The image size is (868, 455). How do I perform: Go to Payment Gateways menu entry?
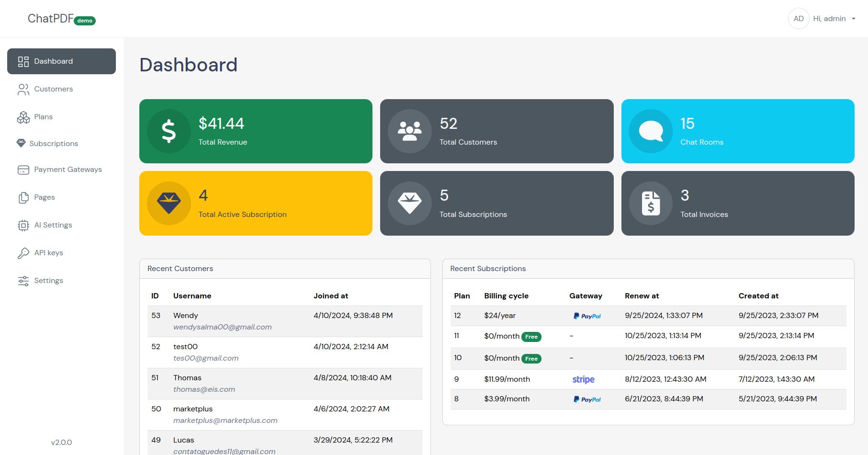pos(68,170)
